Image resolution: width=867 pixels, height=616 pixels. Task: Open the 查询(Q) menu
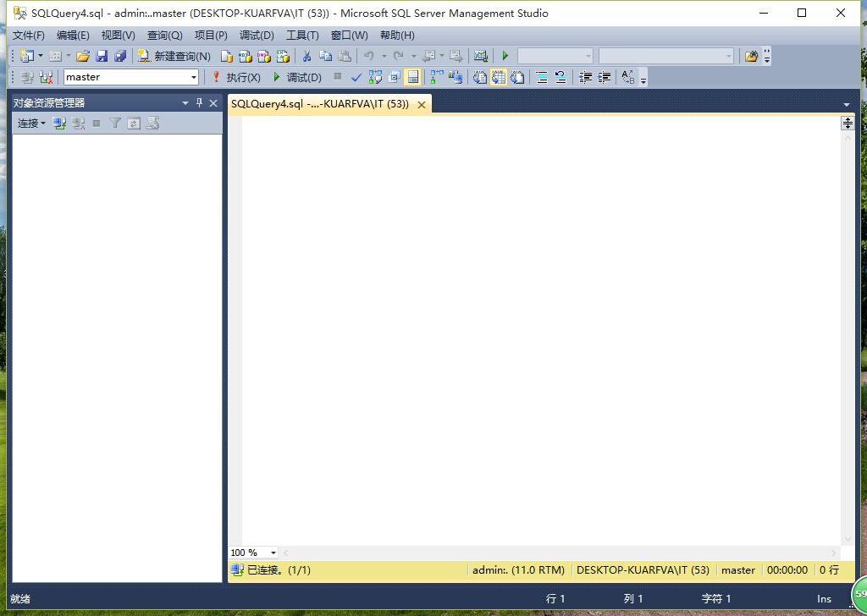pyautogui.click(x=164, y=36)
